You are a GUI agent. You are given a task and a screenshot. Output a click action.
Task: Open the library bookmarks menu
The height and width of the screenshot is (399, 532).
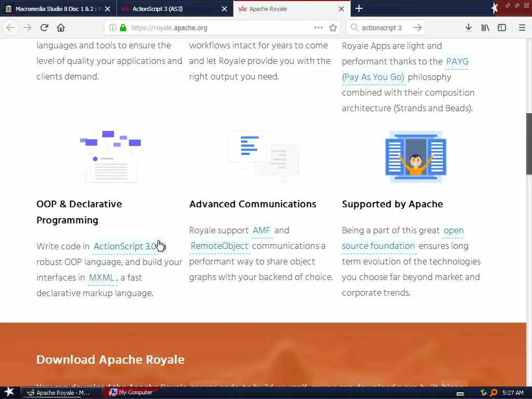tap(485, 28)
